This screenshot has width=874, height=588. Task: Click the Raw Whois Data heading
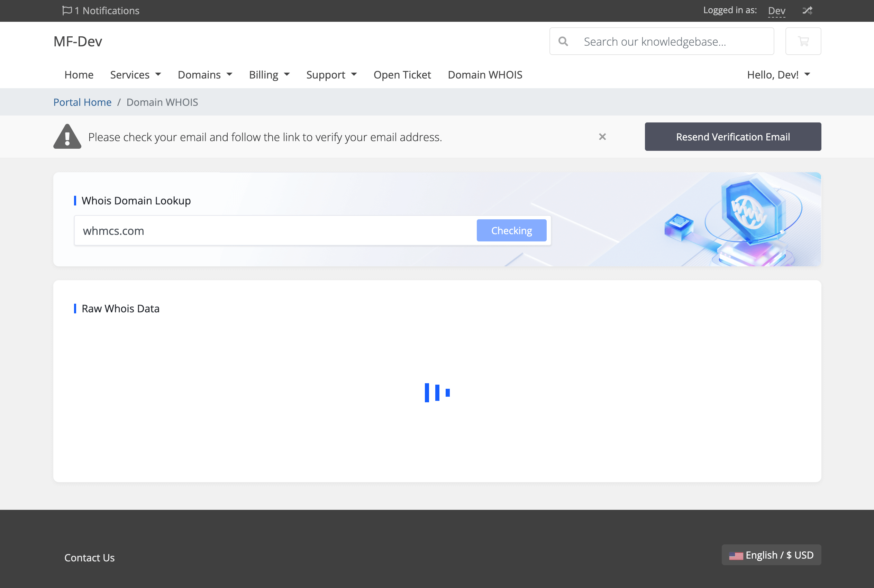[120, 309]
